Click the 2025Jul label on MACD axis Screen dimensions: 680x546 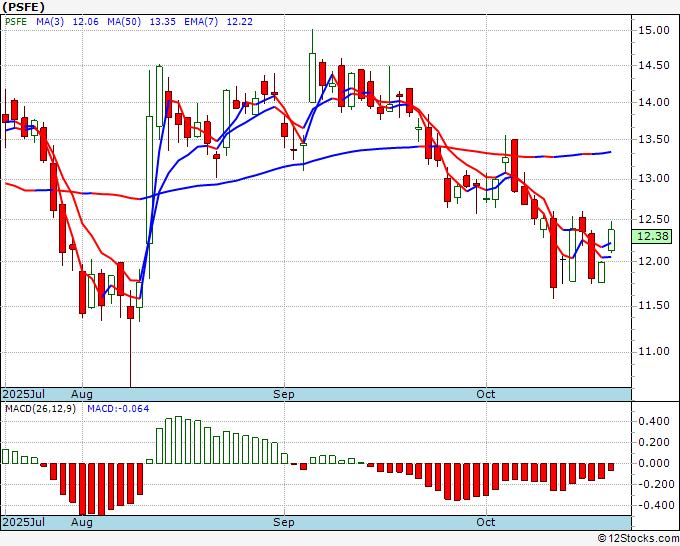24,522
